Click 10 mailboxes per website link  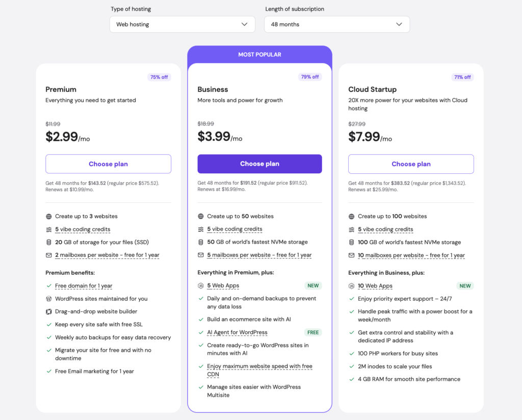411,255
